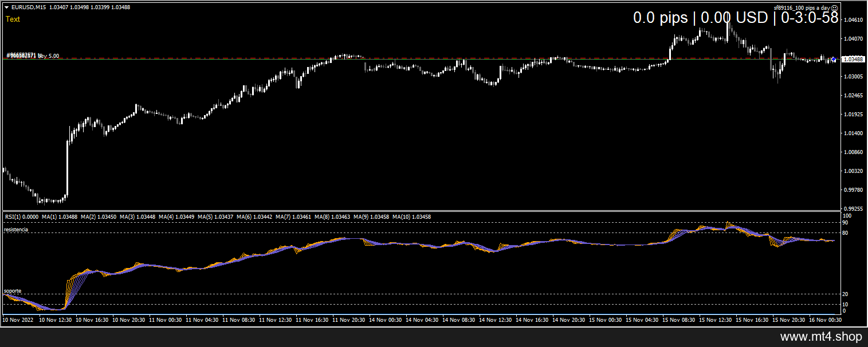This screenshot has height=347, width=868.
Task: Click the '10 Nov 16:30' time label
Action: point(92,320)
